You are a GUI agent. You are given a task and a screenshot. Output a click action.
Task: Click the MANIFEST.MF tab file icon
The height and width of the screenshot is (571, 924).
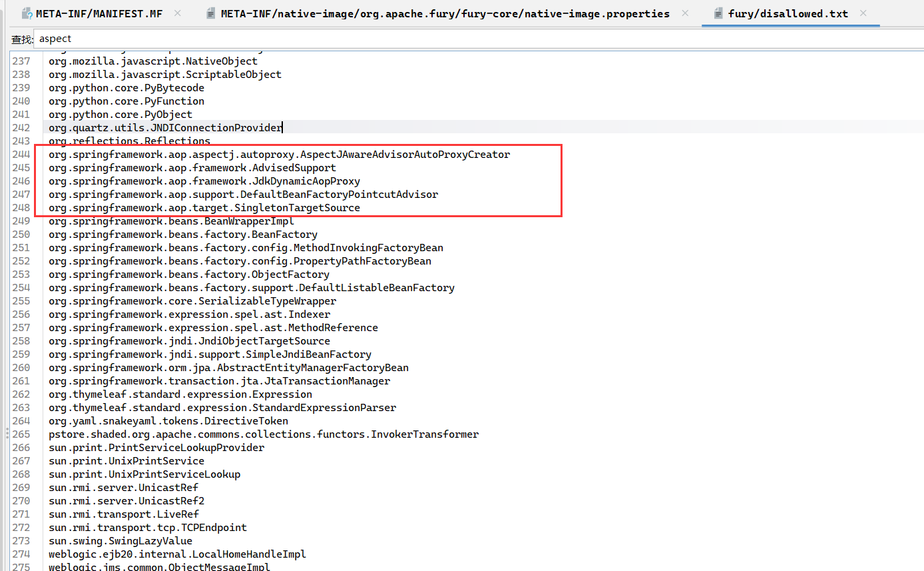[x=27, y=13]
